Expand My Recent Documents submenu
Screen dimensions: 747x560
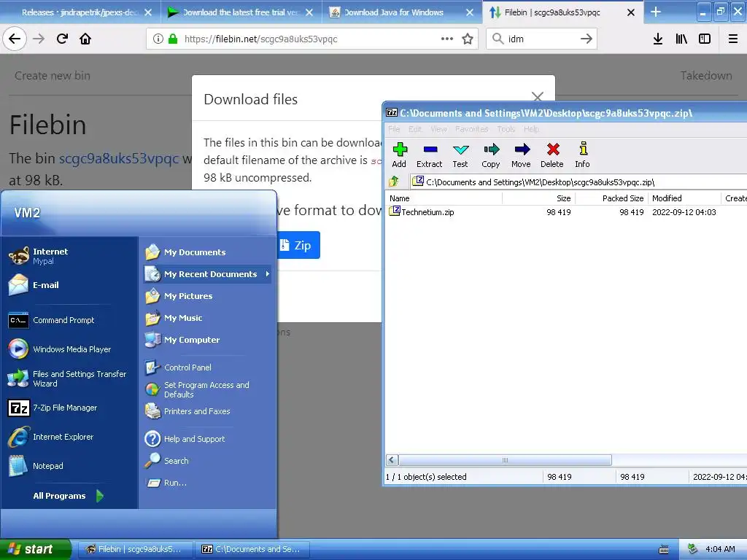(207, 274)
